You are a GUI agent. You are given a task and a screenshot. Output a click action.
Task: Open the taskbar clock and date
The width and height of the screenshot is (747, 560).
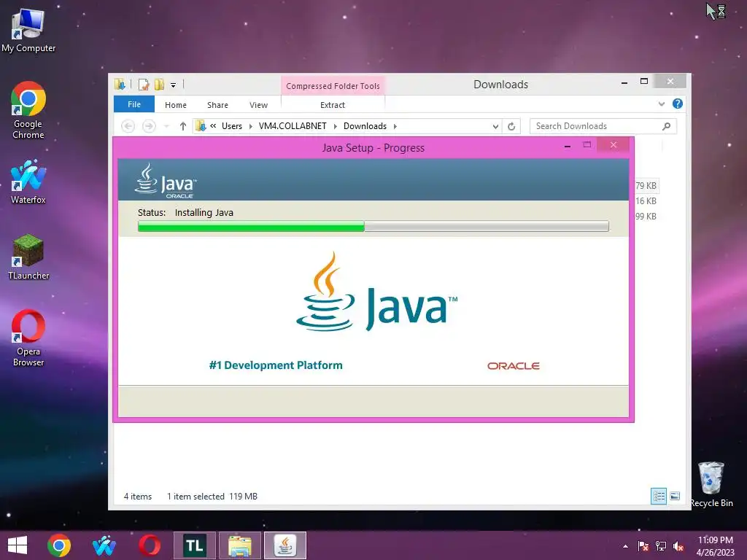tap(715, 545)
